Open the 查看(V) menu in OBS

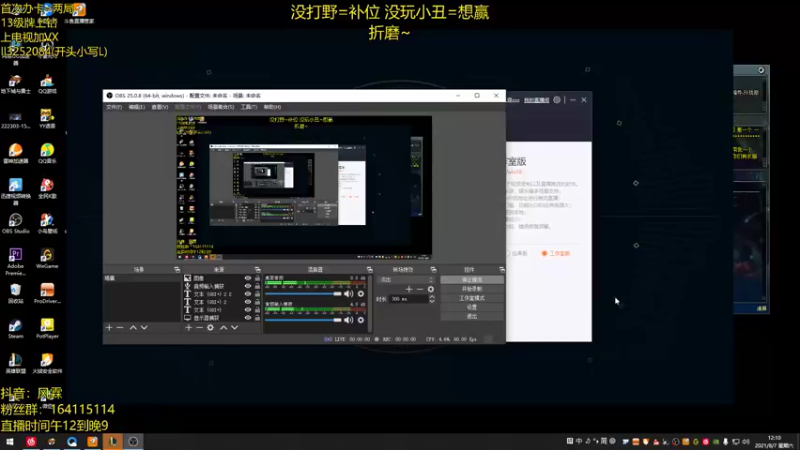tap(160, 107)
